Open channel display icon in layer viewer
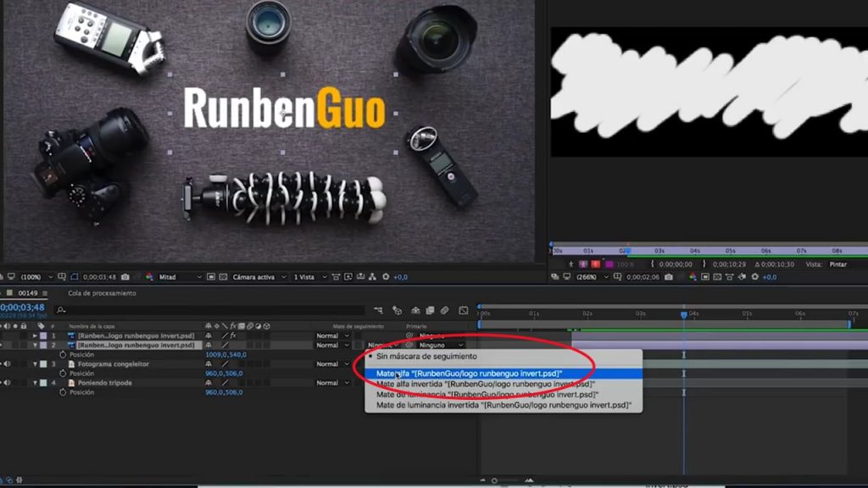This screenshot has width=868, height=488. 693,277
